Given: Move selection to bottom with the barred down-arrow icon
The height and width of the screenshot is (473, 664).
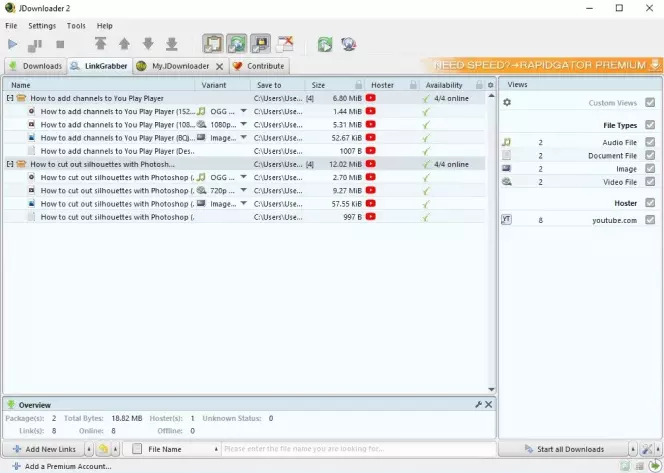Looking at the screenshot, I should coord(172,44).
